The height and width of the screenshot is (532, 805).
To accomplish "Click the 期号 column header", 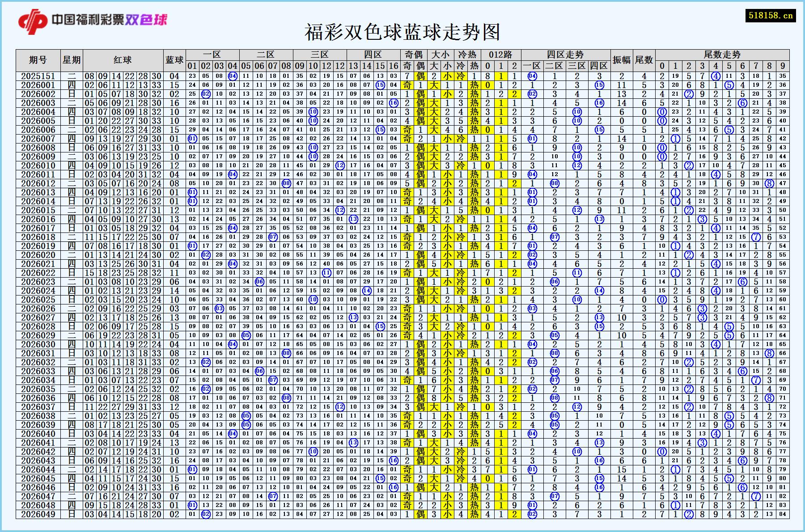I will (38, 60).
